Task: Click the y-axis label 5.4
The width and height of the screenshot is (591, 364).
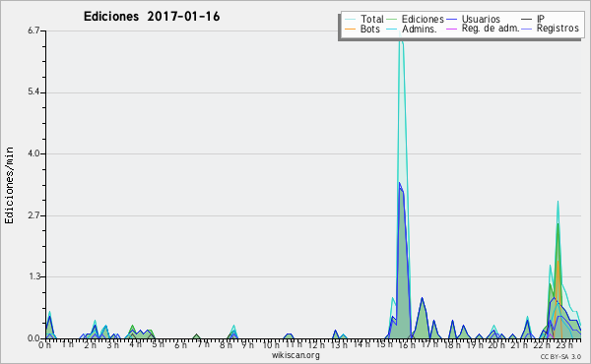Action: coord(33,92)
